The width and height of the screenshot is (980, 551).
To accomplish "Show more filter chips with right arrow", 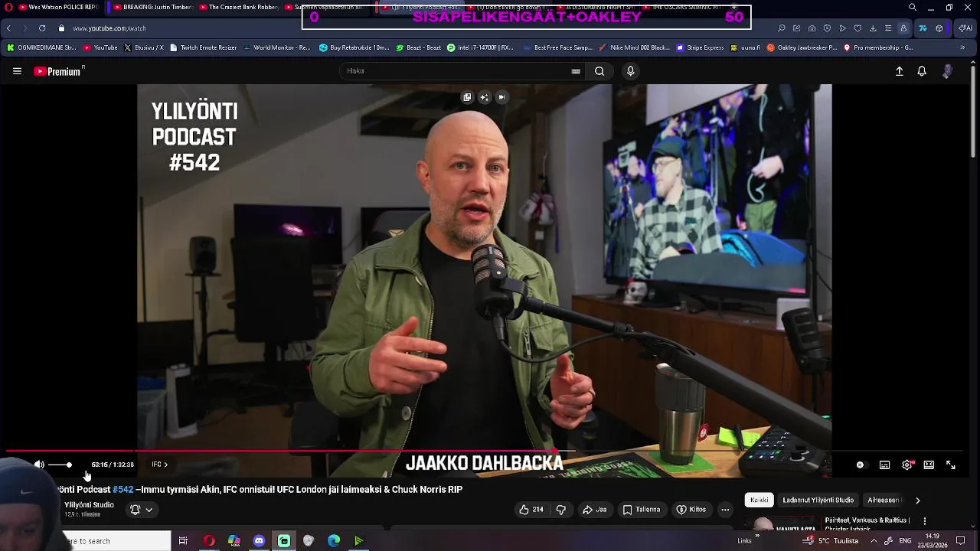I will pyautogui.click(x=917, y=500).
